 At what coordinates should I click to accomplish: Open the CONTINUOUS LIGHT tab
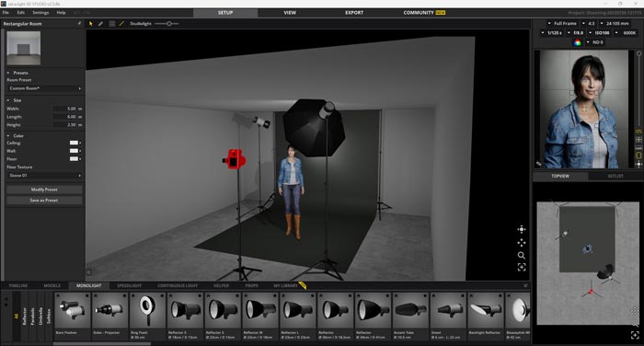[x=178, y=285]
